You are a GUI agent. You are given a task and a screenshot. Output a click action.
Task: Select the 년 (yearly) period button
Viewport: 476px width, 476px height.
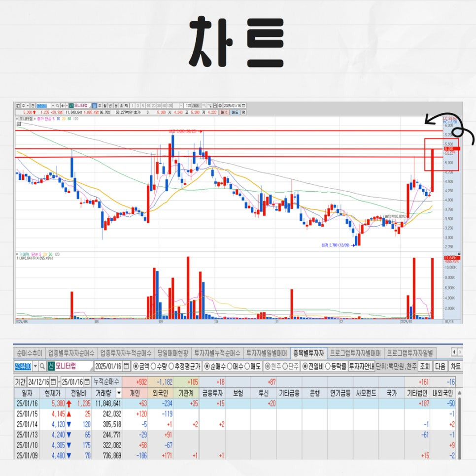tap(110, 105)
